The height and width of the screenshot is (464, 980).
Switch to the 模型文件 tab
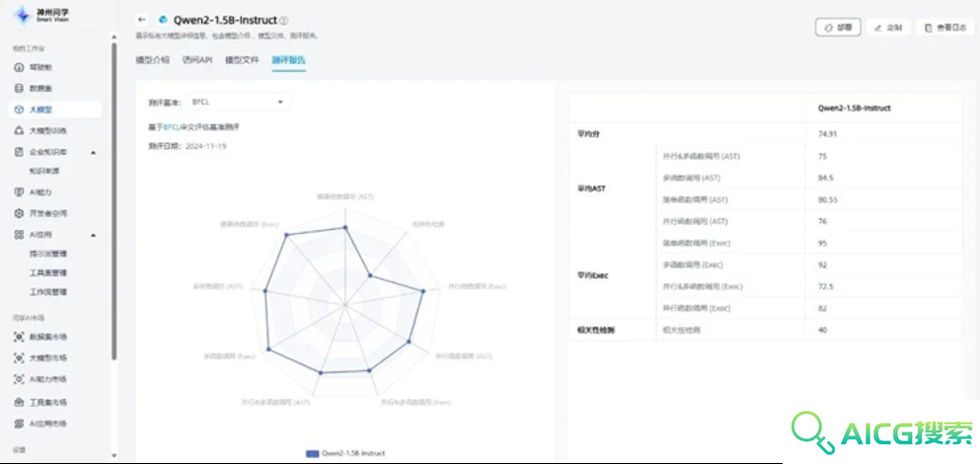(x=242, y=60)
